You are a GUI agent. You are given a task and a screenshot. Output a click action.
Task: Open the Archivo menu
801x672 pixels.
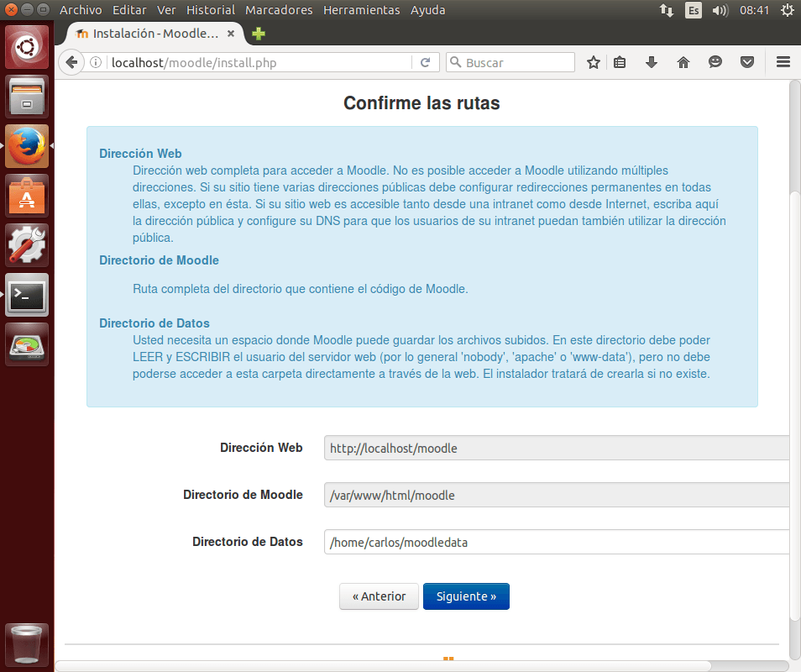click(81, 10)
